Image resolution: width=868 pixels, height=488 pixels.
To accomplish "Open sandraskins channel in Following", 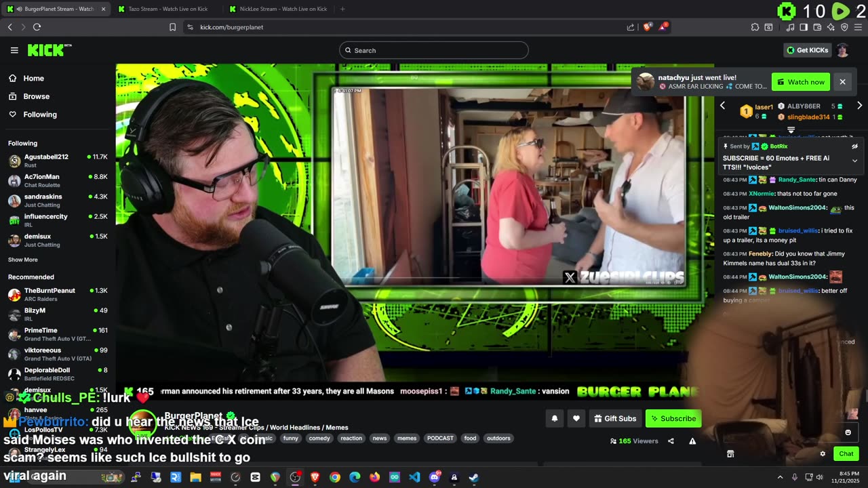I will point(58,201).
